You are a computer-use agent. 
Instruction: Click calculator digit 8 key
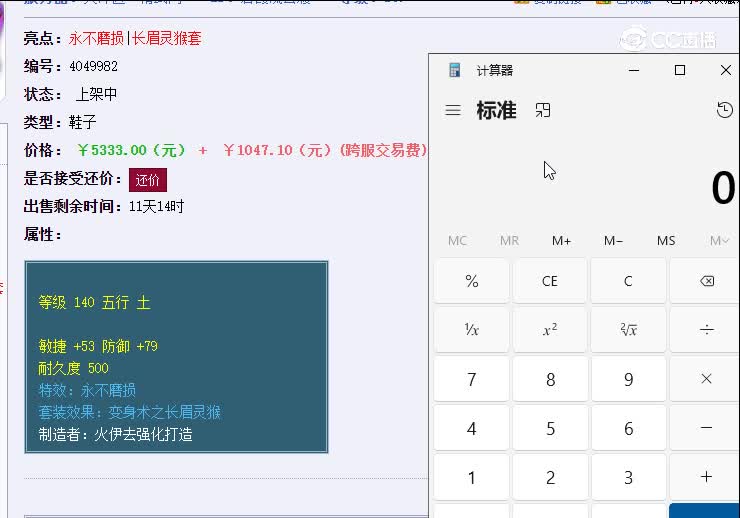pyautogui.click(x=550, y=379)
